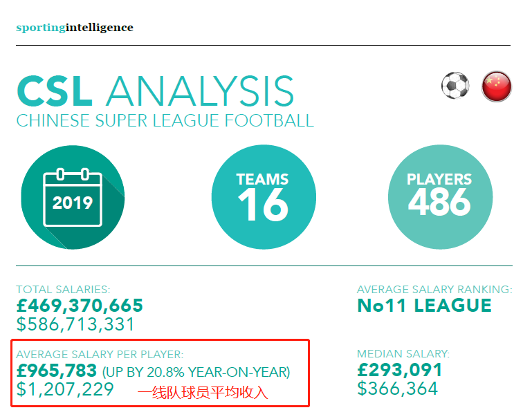The image size is (532, 419).
Task: Select the PLAYERS 486 circle
Action: click(440, 197)
